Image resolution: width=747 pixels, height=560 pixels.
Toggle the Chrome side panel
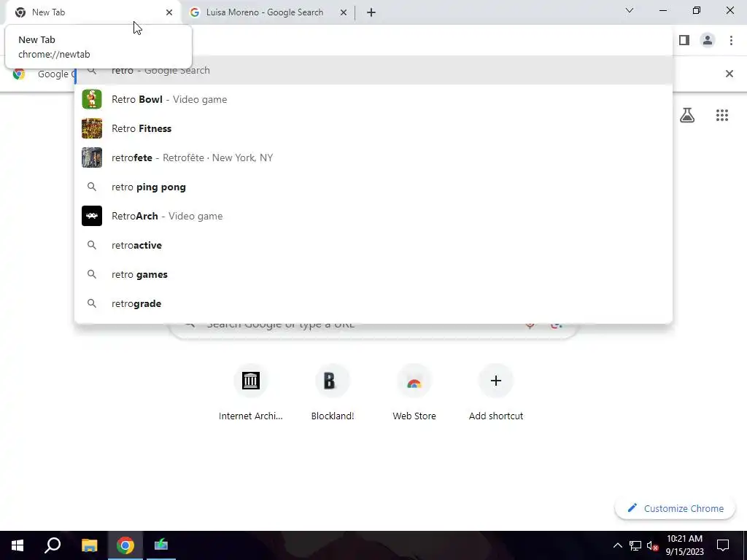tap(684, 40)
